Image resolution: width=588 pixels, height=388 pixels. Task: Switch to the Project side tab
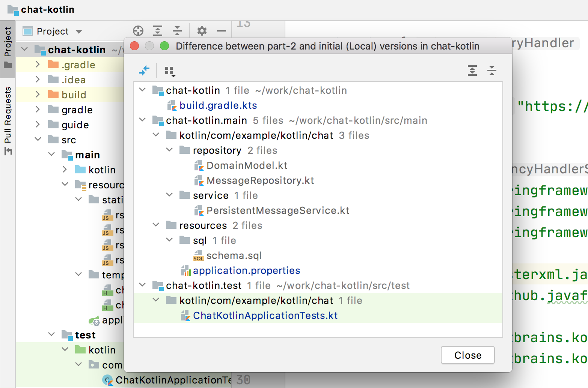8,47
